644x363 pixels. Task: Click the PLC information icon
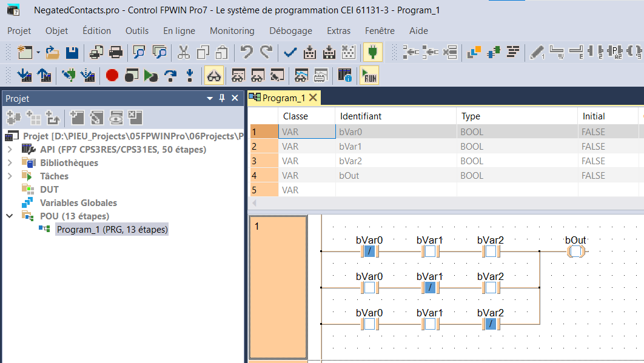(x=345, y=76)
